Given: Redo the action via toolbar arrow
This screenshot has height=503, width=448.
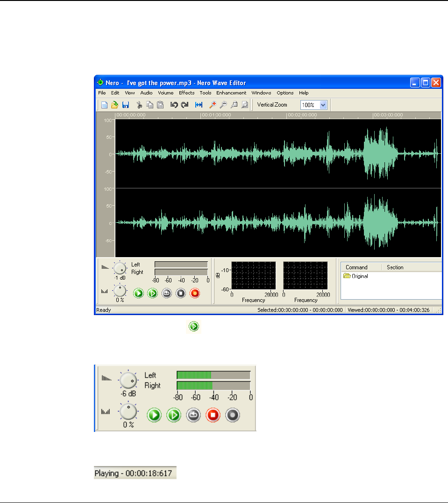Looking at the screenshot, I should tap(185, 105).
